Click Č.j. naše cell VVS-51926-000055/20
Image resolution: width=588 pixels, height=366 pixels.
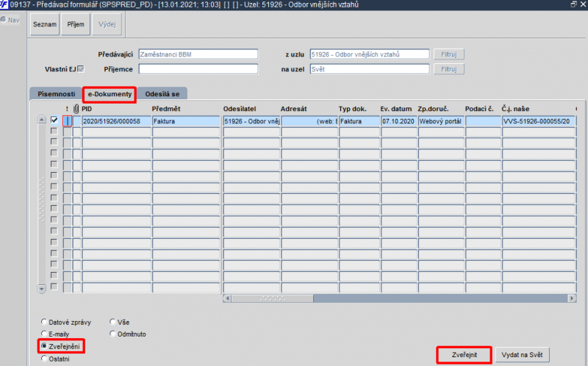[539, 121]
